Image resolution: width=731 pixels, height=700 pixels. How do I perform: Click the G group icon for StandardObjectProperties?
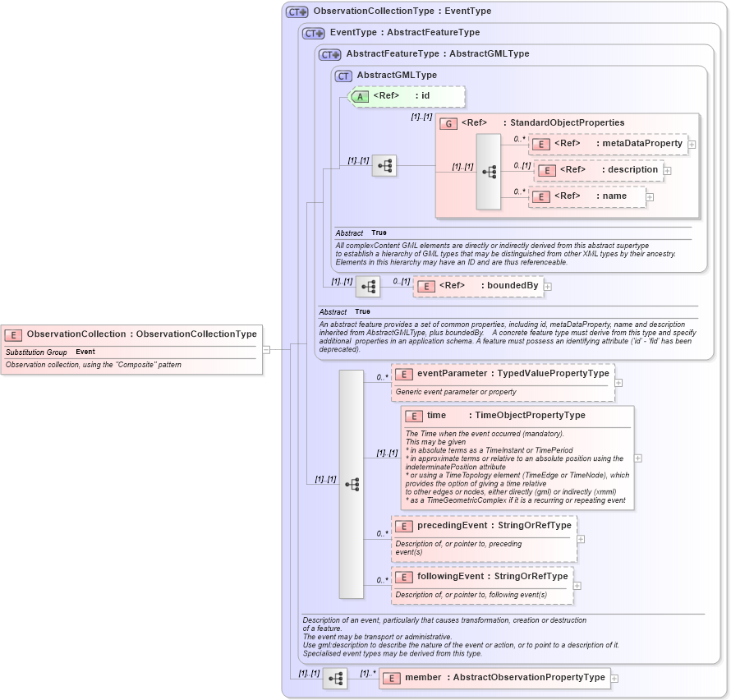448,122
